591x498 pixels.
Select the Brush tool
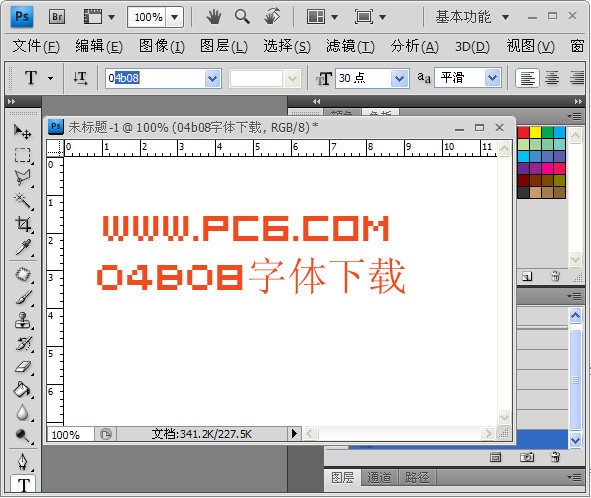pos(23,297)
